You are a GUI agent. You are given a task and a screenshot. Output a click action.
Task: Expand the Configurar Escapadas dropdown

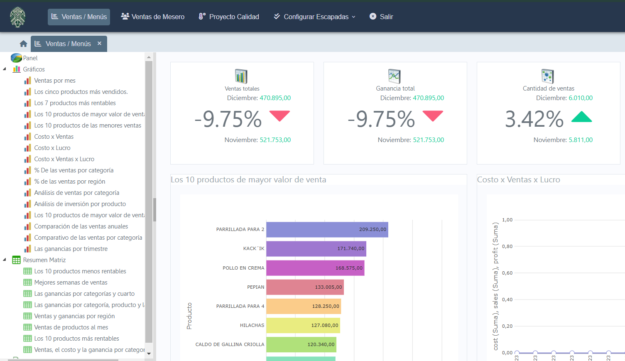[x=314, y=17]
